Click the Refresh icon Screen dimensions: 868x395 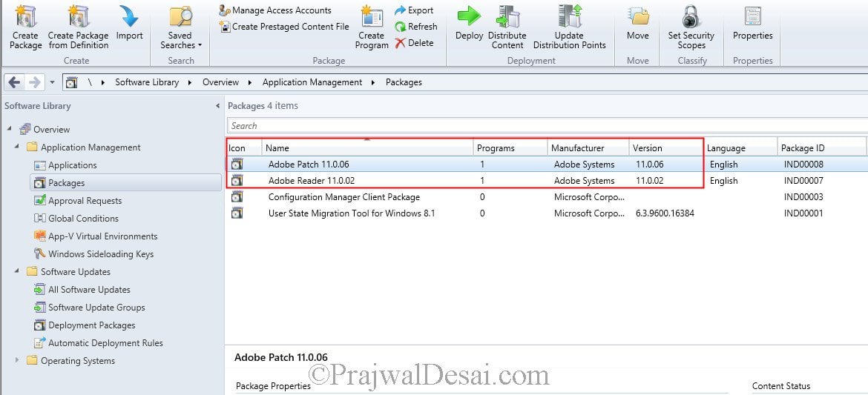[400, 27]
